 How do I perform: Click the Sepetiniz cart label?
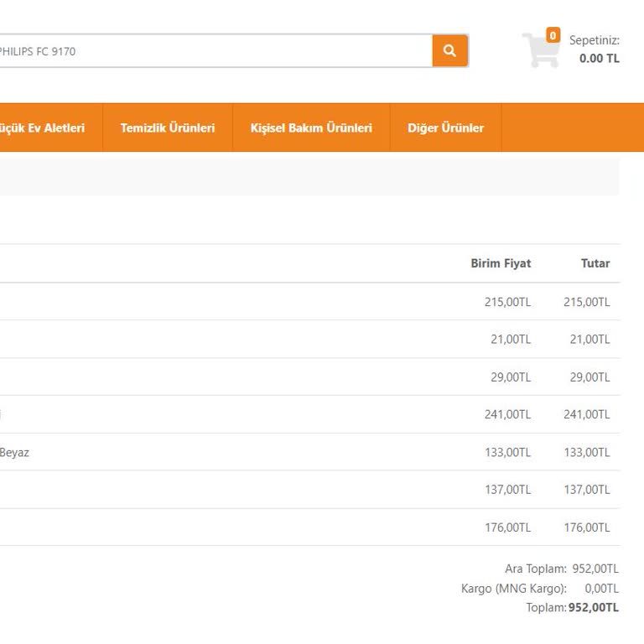click(594, 40)
